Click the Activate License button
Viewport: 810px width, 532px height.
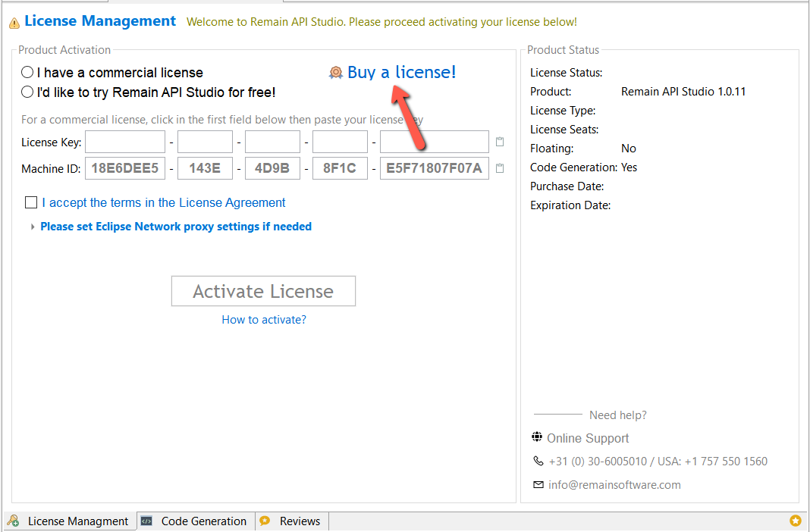coord(263,291)
